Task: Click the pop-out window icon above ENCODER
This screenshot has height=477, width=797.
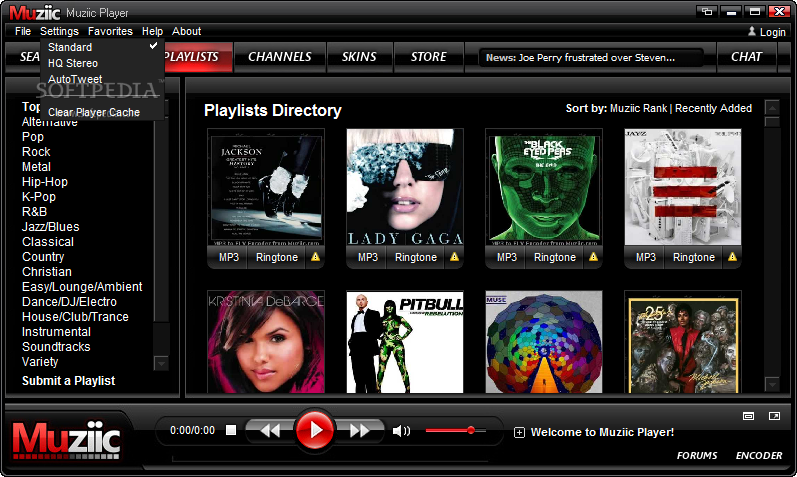Action: (x=774, y=416)
